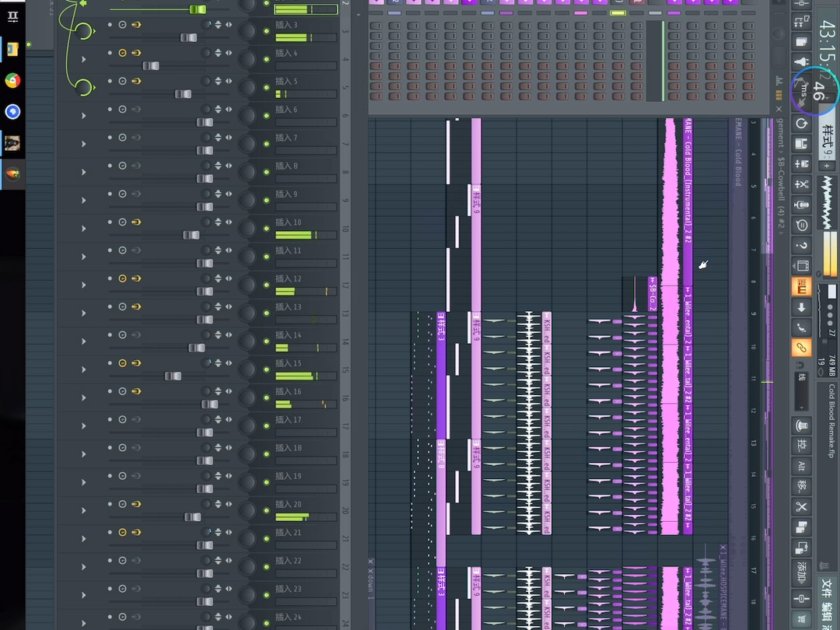Click the green send knob on 插入 5
This screenshot has height=630, width=840.
click(x=83, y=87)
